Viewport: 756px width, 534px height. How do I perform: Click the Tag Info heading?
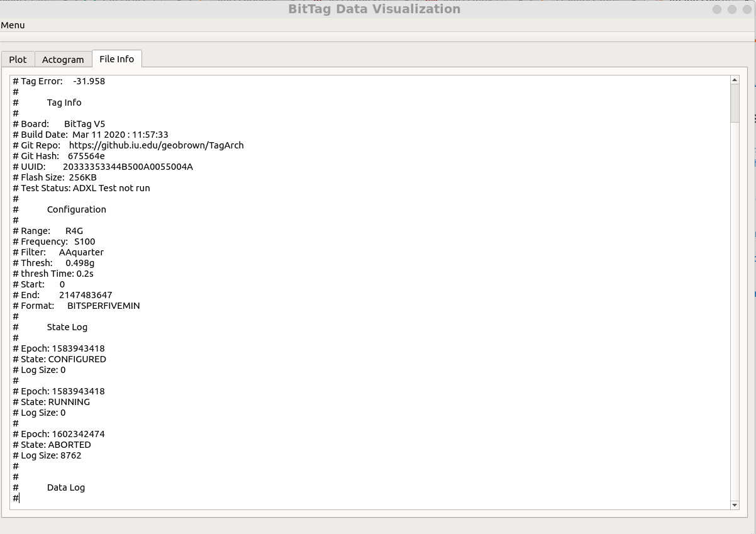(64, 103)
